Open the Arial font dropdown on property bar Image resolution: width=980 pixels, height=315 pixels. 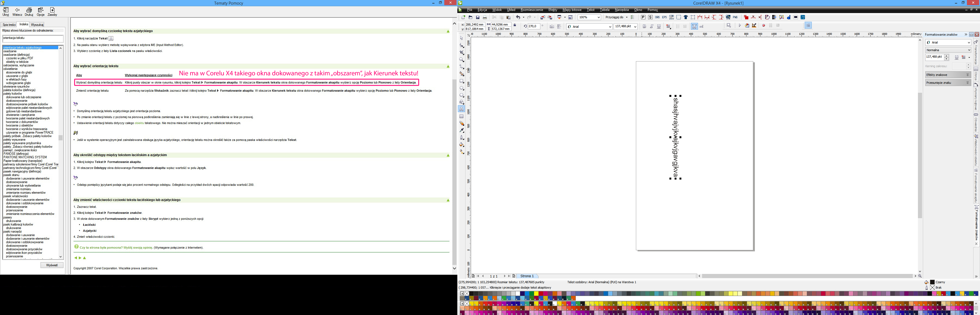(610, 27)
